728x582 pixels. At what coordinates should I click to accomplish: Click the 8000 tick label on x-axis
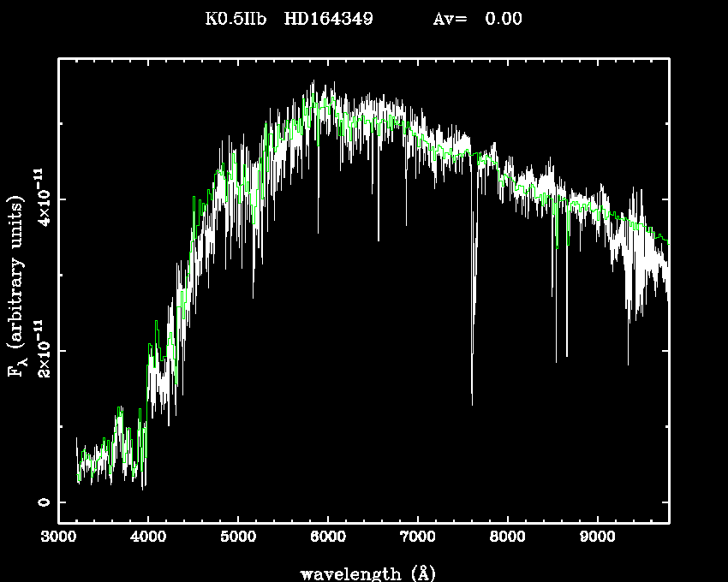click(507, 538)
